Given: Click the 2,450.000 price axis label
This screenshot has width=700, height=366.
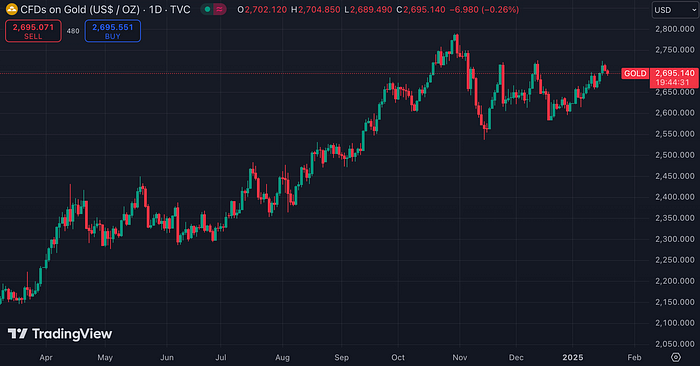Looking at the screenshot, I should (675, 176).
